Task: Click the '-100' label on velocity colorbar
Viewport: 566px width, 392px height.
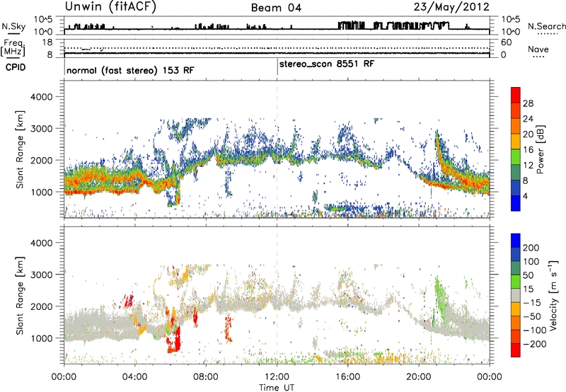Action: 533,330
